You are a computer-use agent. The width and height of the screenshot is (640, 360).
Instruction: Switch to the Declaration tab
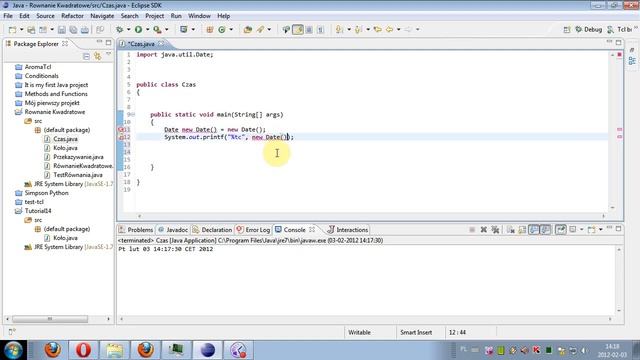[212, 230]
